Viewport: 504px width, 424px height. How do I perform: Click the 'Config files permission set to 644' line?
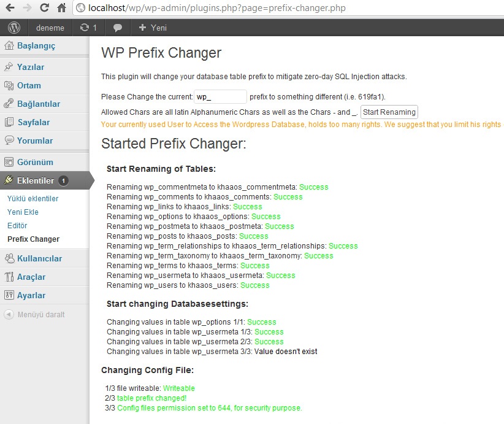(204, 408)
